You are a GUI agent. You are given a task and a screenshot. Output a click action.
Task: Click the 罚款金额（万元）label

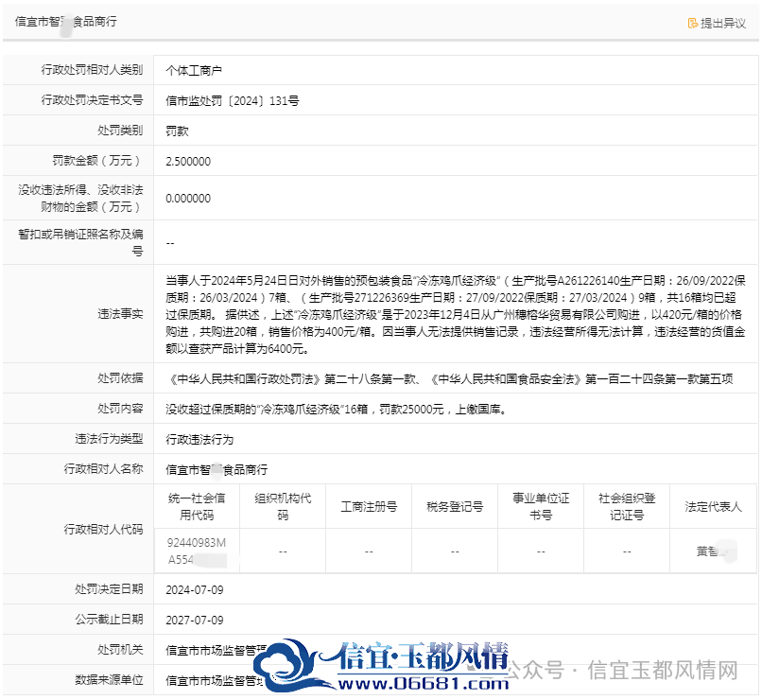(x=97, y=161)
